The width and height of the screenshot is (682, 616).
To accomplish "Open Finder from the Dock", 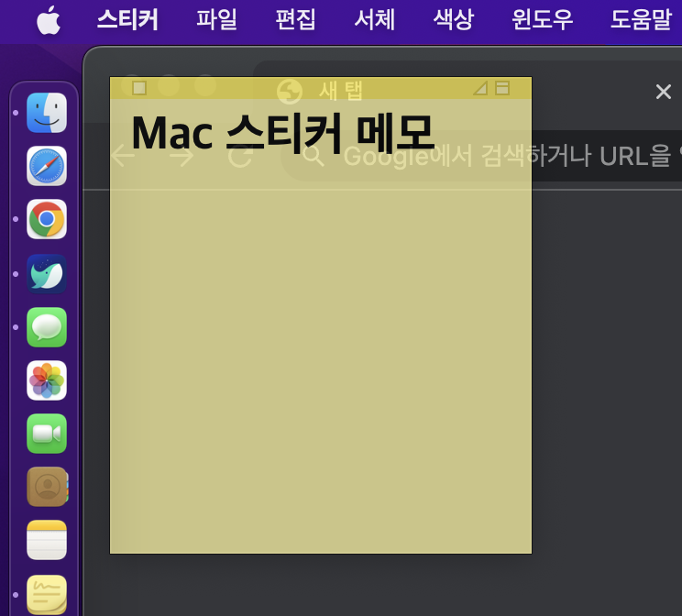I will coord(47,113).
